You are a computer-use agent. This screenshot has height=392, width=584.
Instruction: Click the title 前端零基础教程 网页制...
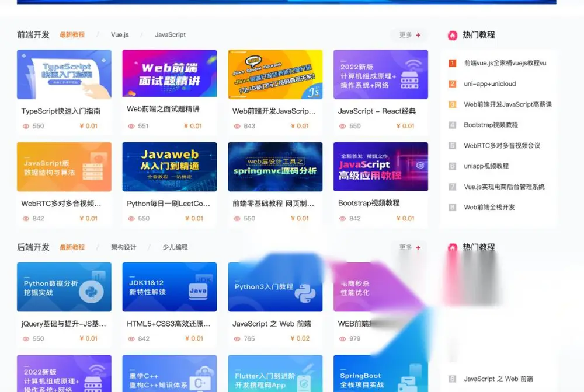point(273,204)
